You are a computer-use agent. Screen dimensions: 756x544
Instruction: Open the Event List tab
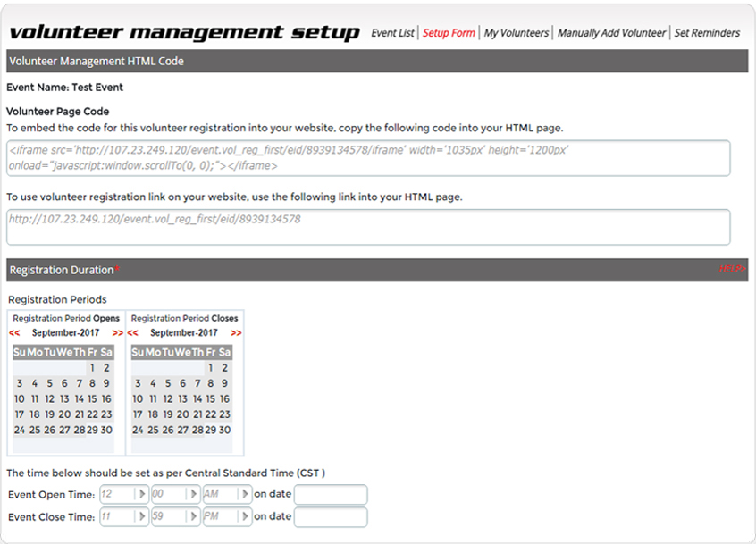coord(392,33)
